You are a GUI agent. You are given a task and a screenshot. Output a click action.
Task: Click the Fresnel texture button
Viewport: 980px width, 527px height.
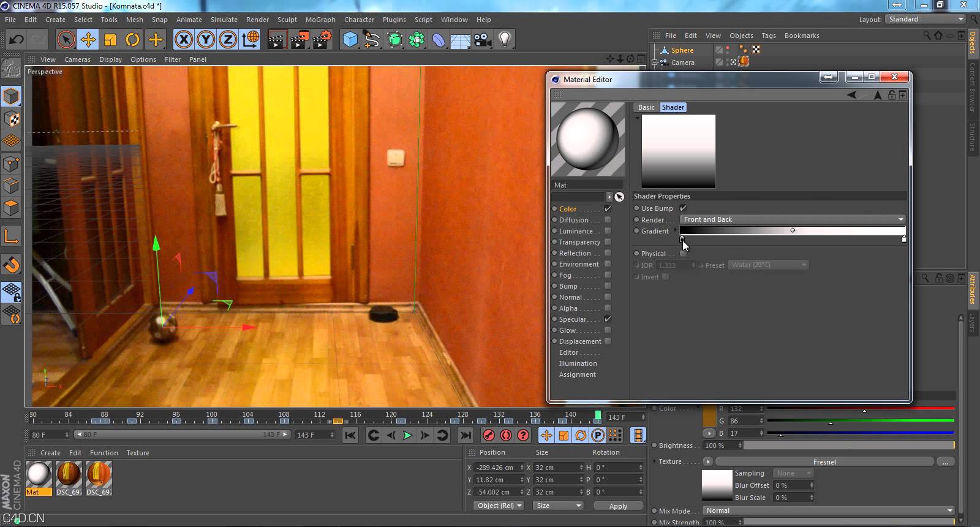click(824, 462)
